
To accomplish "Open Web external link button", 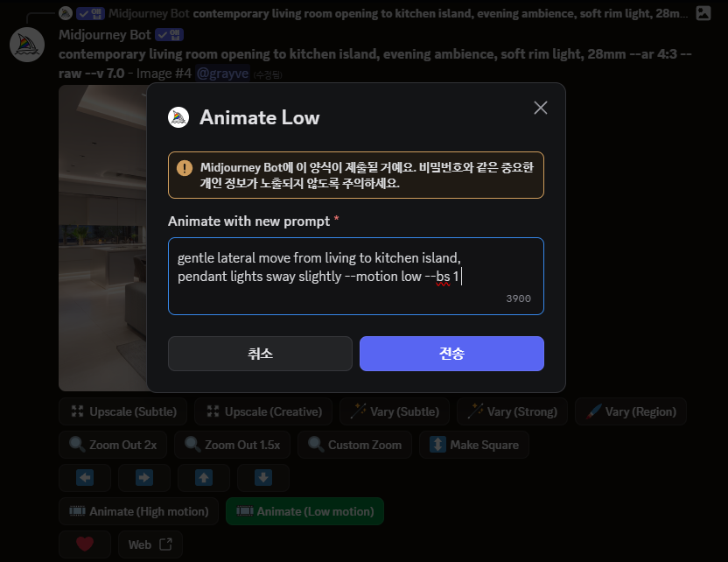I will click(x=150, y=544).
